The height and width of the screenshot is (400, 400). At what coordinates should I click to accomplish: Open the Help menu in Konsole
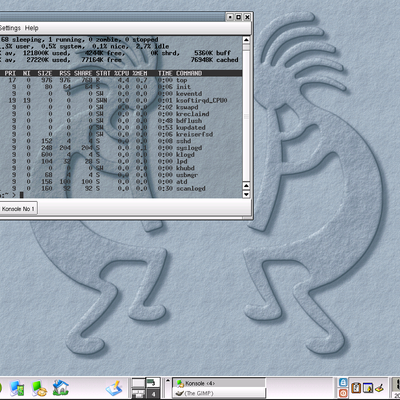[32, 28]
